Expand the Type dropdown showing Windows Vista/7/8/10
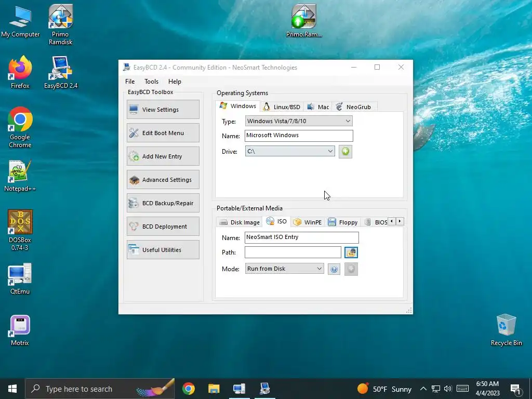 299,121
